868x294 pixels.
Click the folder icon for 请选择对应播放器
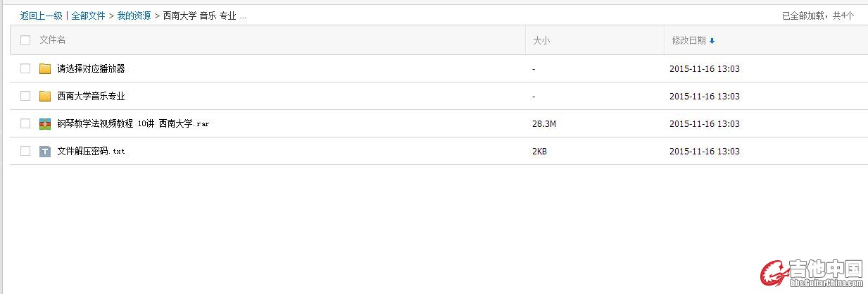(x=45, y=68)
